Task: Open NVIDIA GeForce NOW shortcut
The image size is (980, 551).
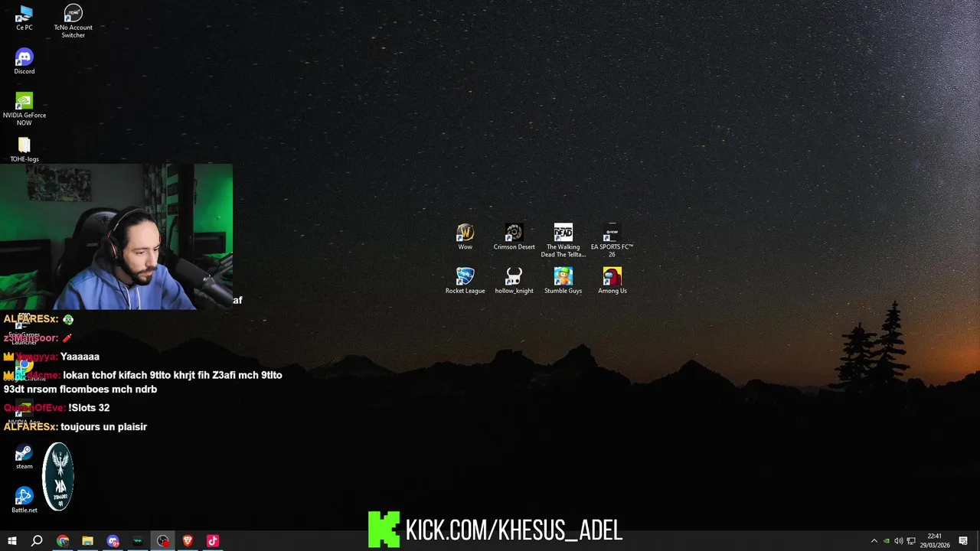Action: pyautogui.click(x=24, y=109)
